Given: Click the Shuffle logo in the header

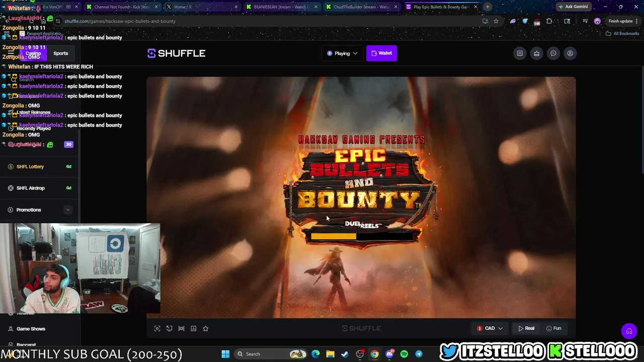Looking at the screenshot, I should pyautogui.click(x=176, y=53).
